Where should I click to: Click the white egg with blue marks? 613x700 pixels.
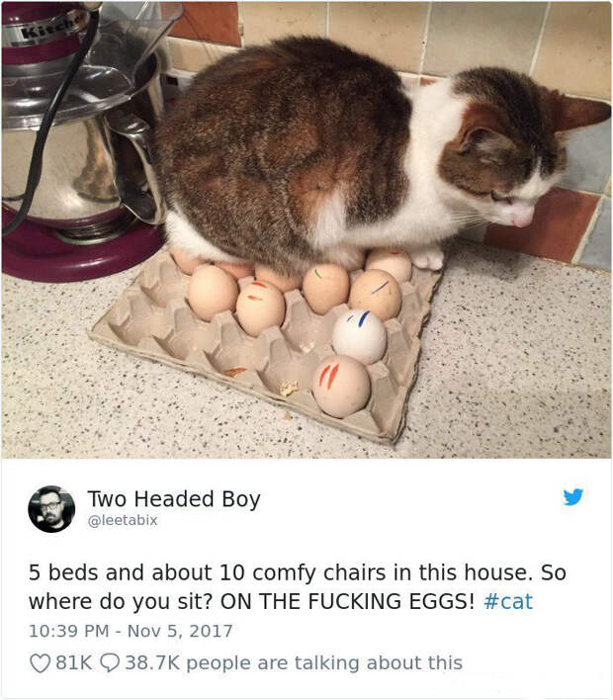point(360,336)
